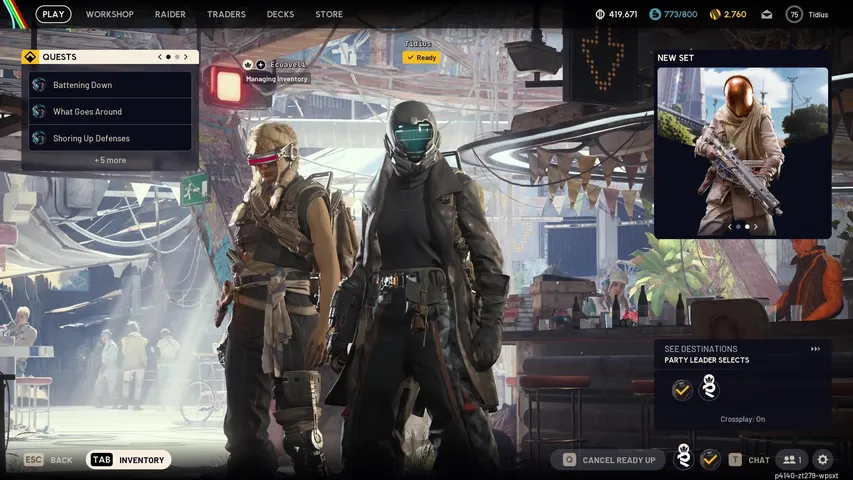Open Inventory with the TAB button
Image resolution: width=853 pixels, height=480 pixels.
tap(128, 460)
